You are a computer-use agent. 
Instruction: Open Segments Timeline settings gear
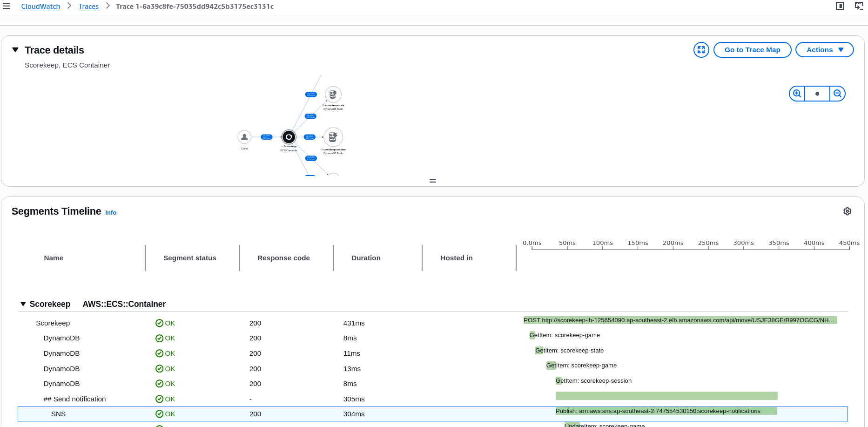(x=847, y=211)
